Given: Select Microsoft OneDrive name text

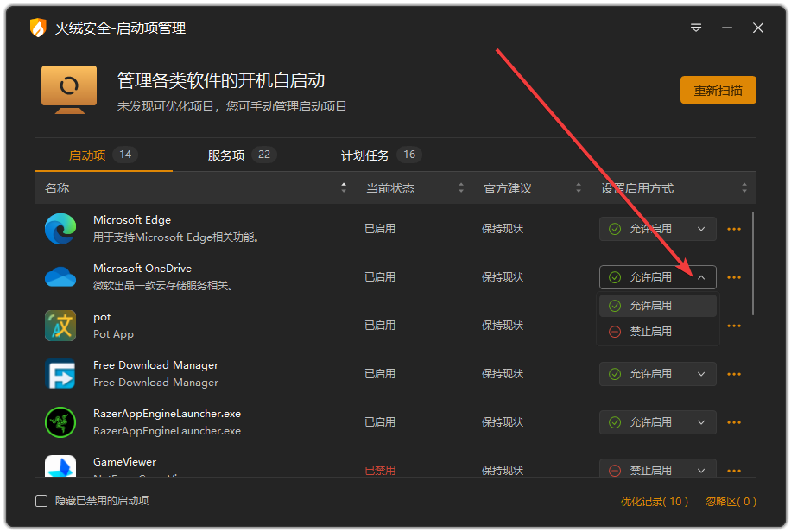Looking at the screenshot, I should pyautogui.click(x=142, y=269).
